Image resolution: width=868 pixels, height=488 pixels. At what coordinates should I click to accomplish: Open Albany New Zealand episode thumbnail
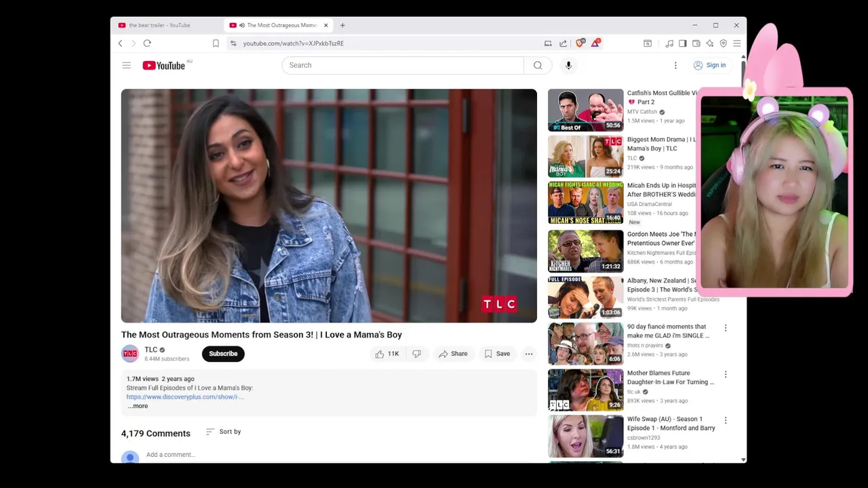click(x=586, y=298)
